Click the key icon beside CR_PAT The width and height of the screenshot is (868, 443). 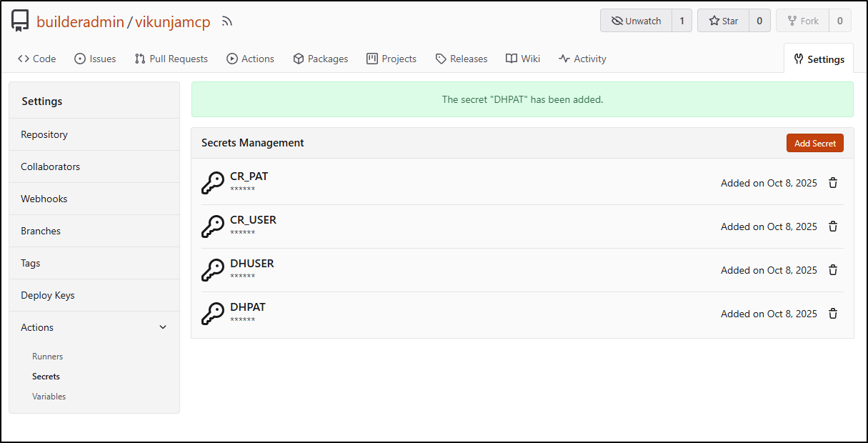(x=213, y=183)
